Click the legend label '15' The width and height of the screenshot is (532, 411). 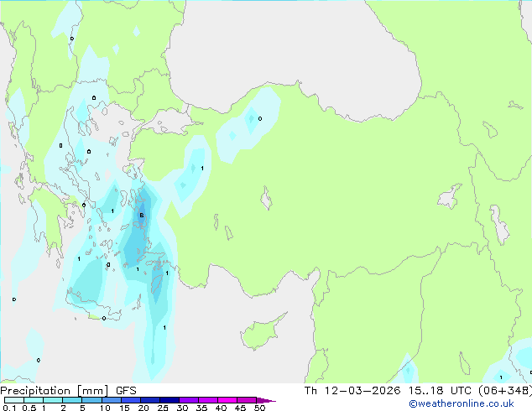pyautogui.click(x=124, y=408)
